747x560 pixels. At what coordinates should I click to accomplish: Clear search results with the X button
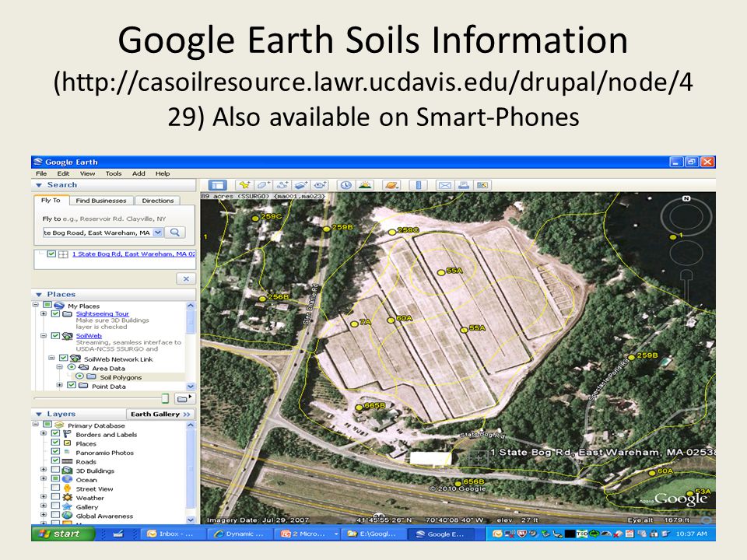tap(186, 278)
